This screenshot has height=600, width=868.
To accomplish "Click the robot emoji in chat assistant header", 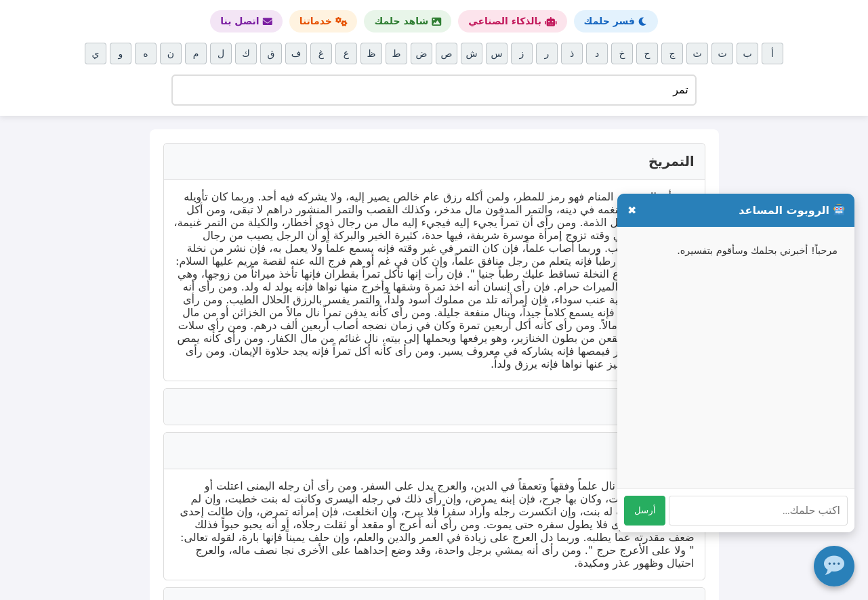I will (x=839, y=210).
